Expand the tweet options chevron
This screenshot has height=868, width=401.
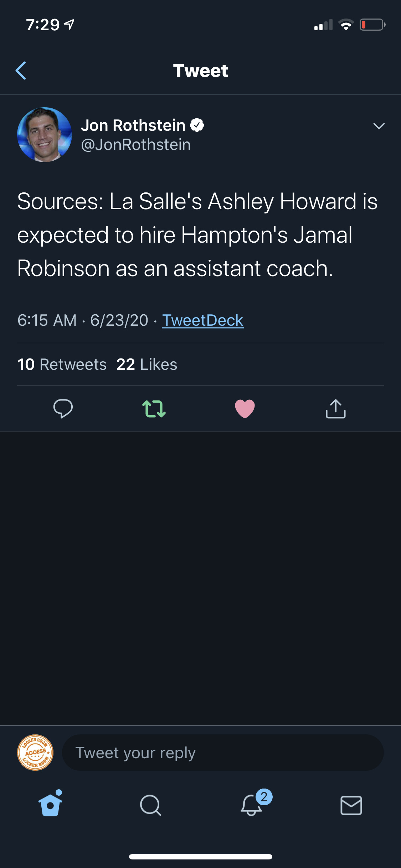click(x=379, y=126)
